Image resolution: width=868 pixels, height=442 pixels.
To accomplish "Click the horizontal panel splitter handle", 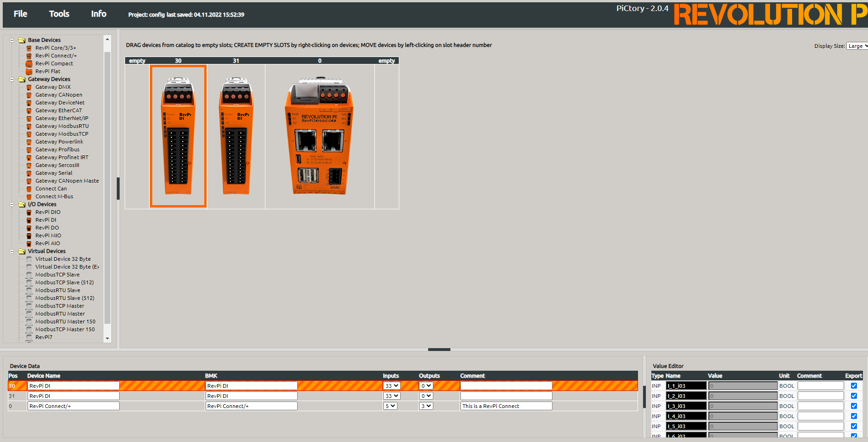I will coord(439,350).
